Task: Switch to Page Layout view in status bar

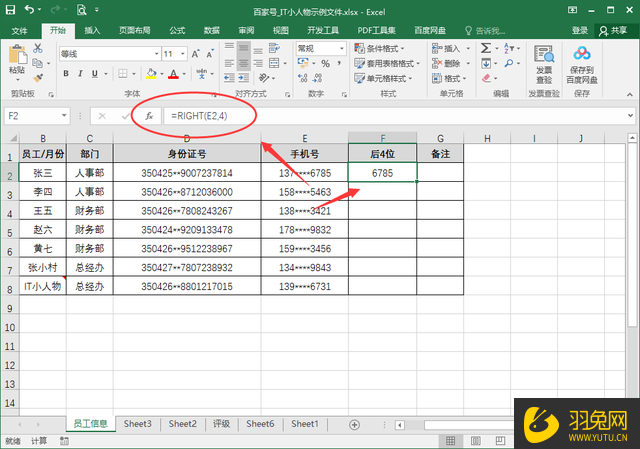Action: (476, 441)
